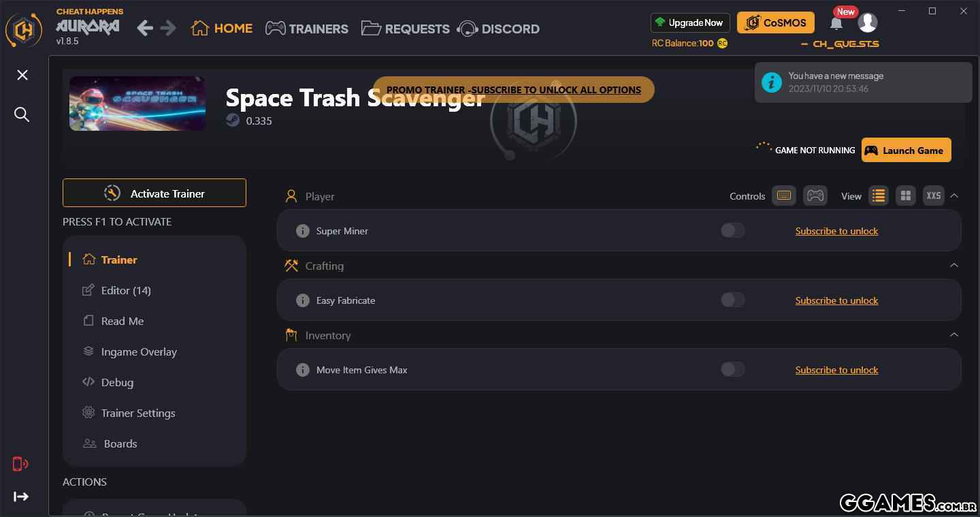This screenshot has width=980, height=517.
Task: Click the search magnifier in sidebar
Action: pyautogui.click(x=22, y=114)
